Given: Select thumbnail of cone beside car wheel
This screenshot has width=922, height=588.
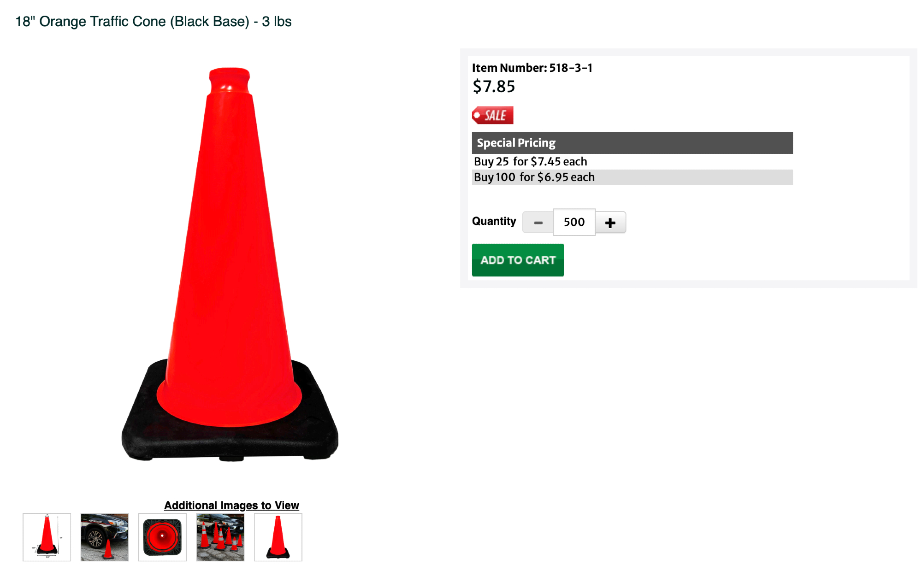Looking at the screenshot, I should point(105,537).
